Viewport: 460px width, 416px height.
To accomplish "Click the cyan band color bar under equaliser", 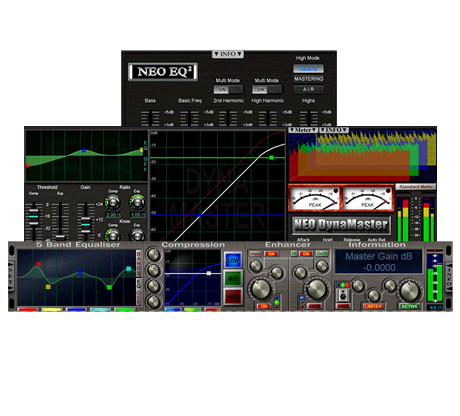I will (100, 310).
